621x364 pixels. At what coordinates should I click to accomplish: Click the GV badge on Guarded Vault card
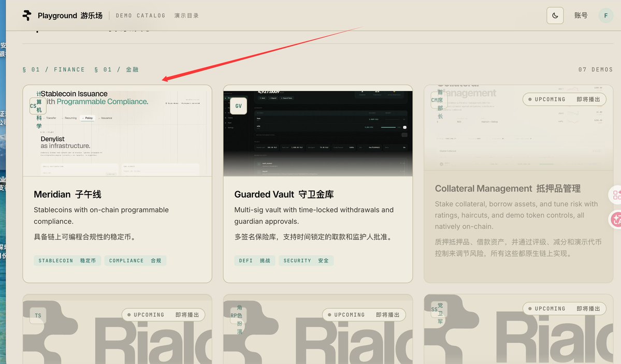point(238,106)
